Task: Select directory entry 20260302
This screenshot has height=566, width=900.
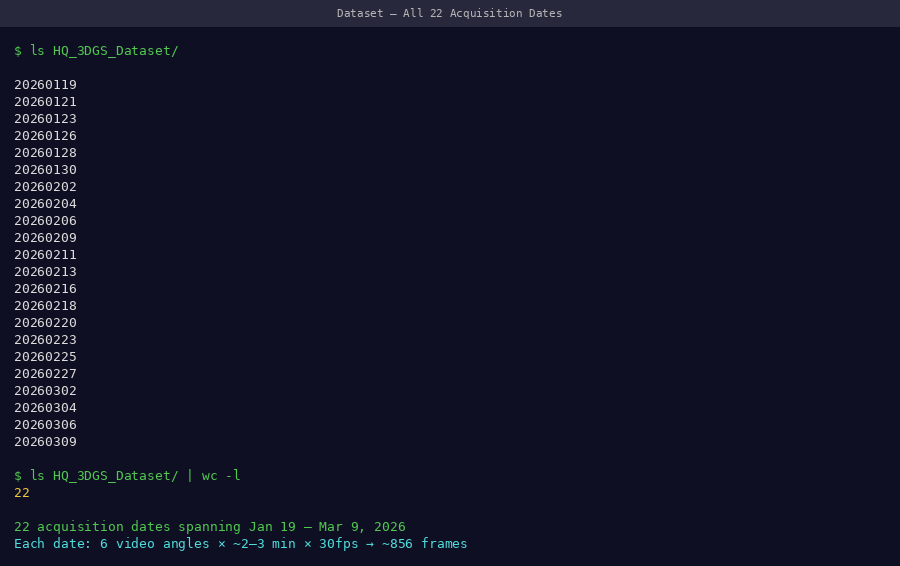Action: click(x=45, y=391)
